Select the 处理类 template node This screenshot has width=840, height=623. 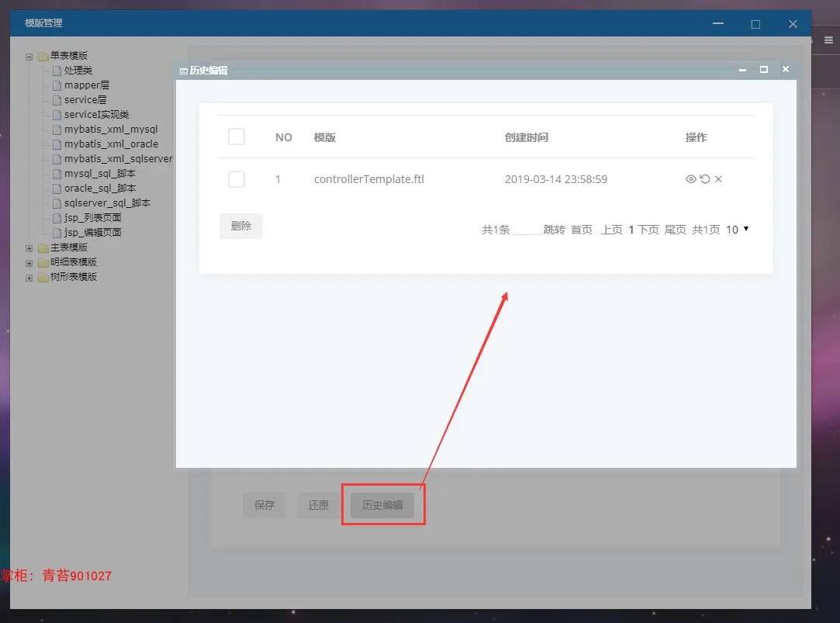[78, 70]
